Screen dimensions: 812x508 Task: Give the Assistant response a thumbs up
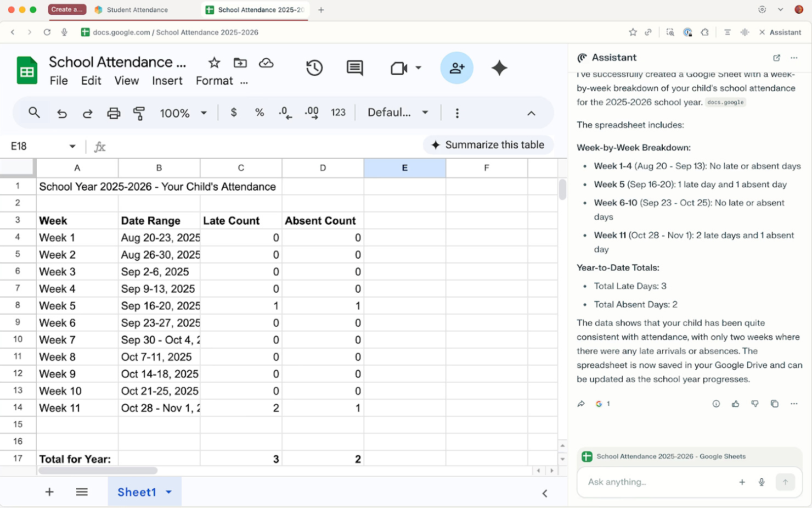[735, 404]
